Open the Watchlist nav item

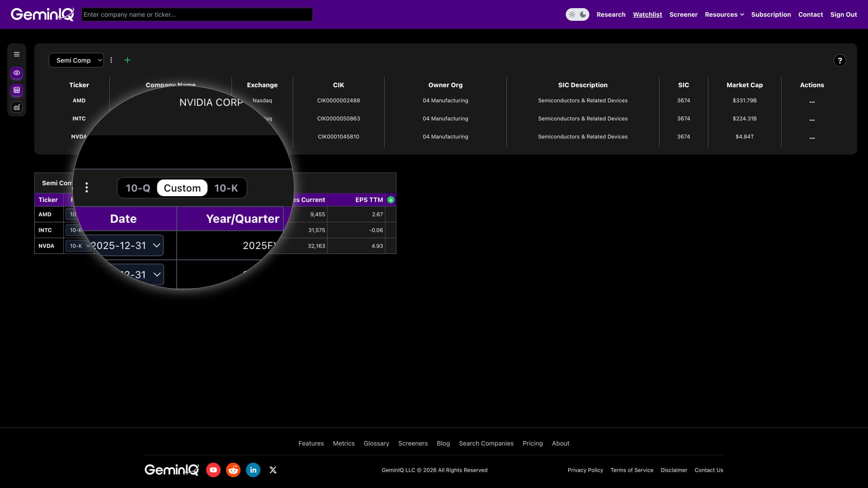(647, 14)
